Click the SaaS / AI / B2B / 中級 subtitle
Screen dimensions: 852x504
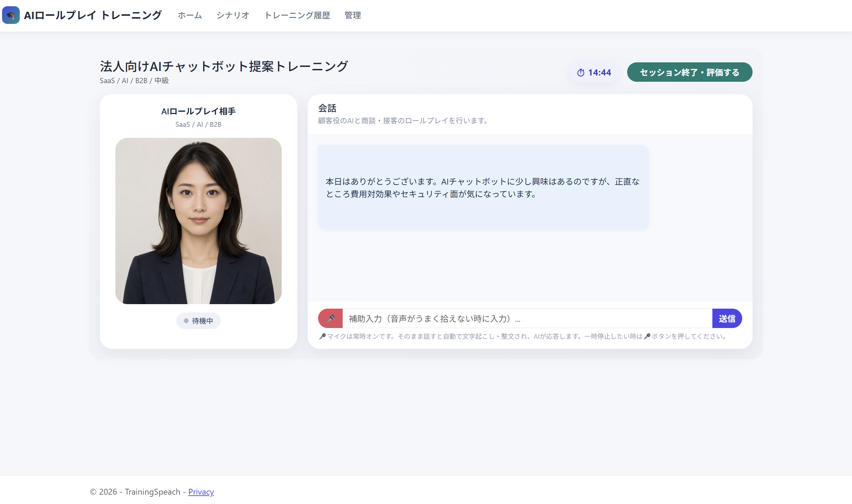pyautogui.click(x=134, y=81)
